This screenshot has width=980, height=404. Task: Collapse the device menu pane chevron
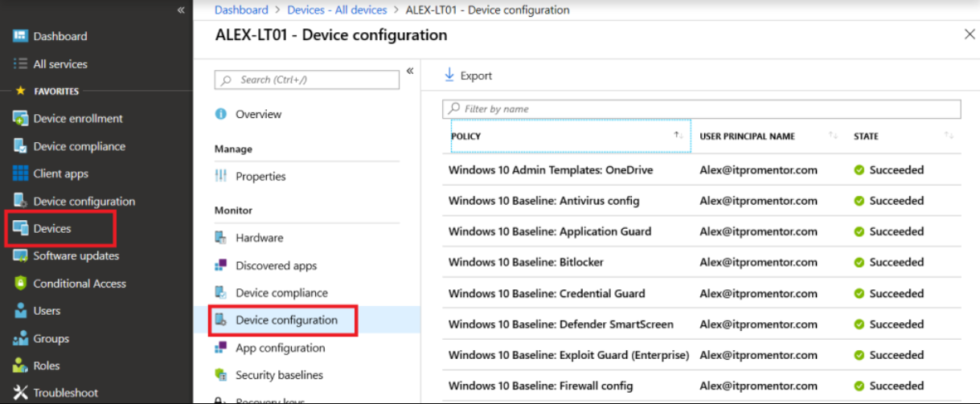[410, 71]
